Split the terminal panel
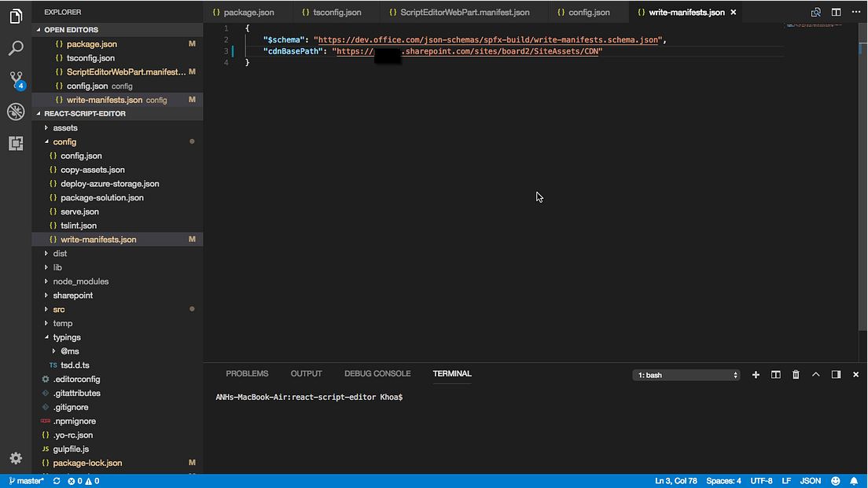Image resolution: width=868 pixels, height=488 pixels. click(775, 375)
